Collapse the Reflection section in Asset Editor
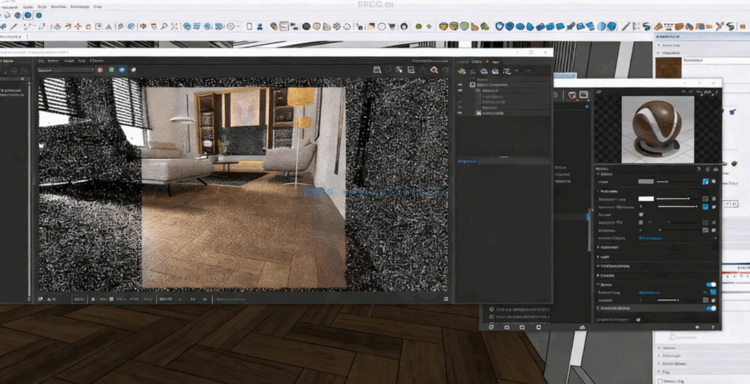Viewport: 750px width, 384px height. click(598, 191)
